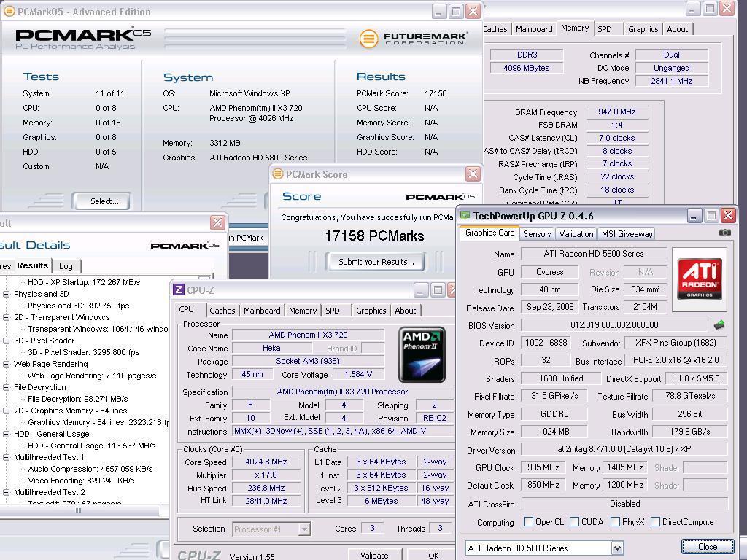Click the Core Speed 4024.8 MHz field
The width and height of the screenshot is (747, 560).
tap(266, 462)
